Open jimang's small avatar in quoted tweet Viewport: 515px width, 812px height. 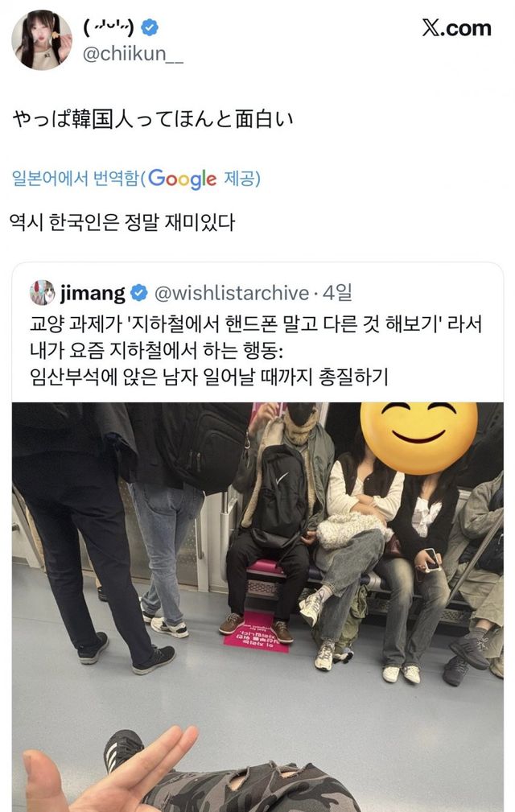pyautogui.click(x=42, y=293)
